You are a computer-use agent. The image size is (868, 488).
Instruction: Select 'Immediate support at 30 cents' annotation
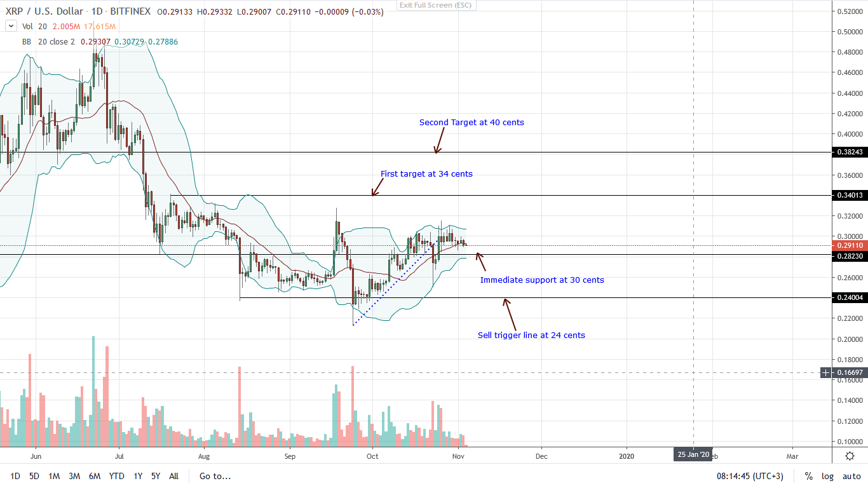pyautogui.click(x=542, y=280)
